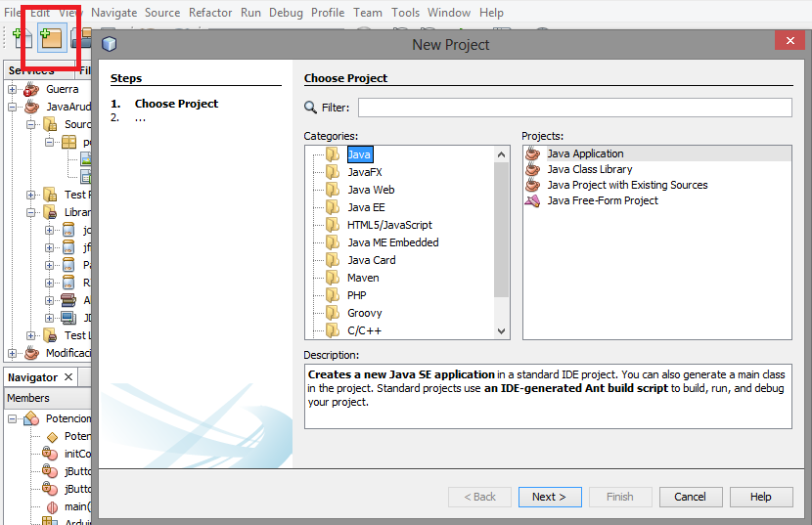Click the Guerra project coffee cup icon

(31, 89)
